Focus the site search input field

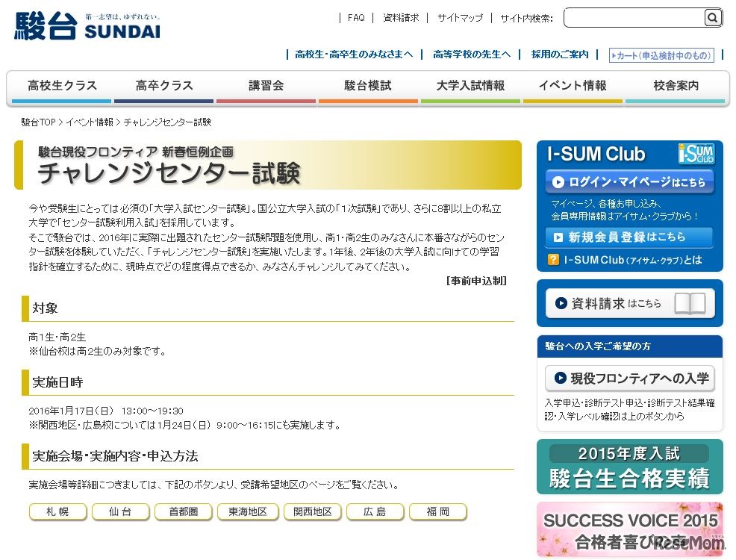pyautogui.click(x=633, y=18)
